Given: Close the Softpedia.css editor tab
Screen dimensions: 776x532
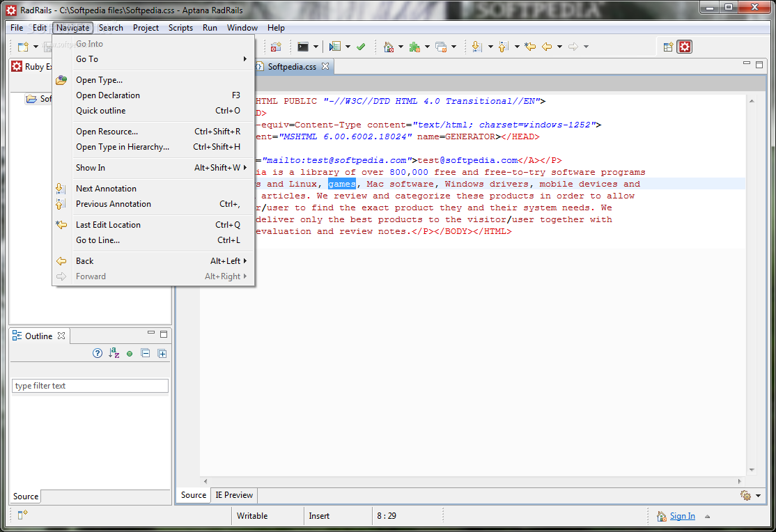Looking at the screenshot, I should click(325, 66).
